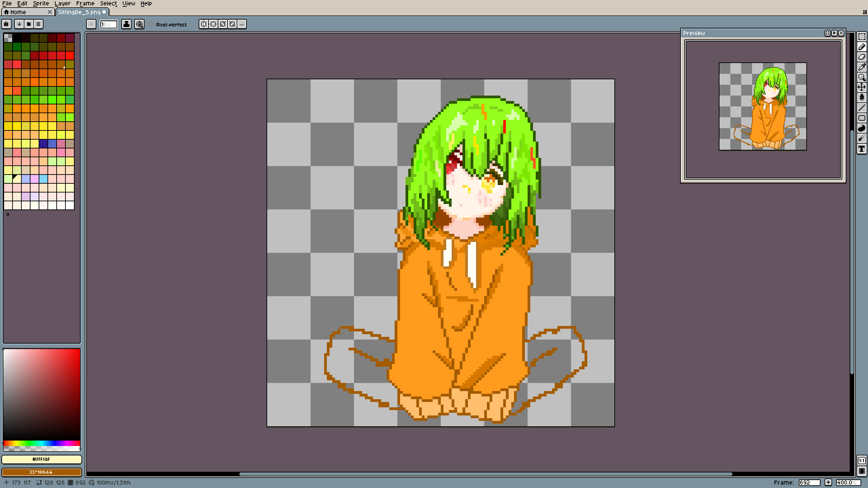The width and height of the screenshot is (868, 488).
Task: Open the Help menu
Action: coord(146,3)
